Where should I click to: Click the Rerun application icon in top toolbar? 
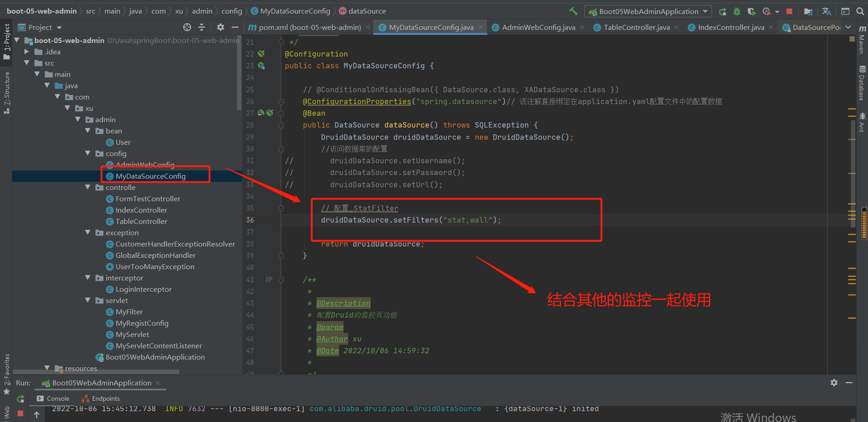point(722,11)
